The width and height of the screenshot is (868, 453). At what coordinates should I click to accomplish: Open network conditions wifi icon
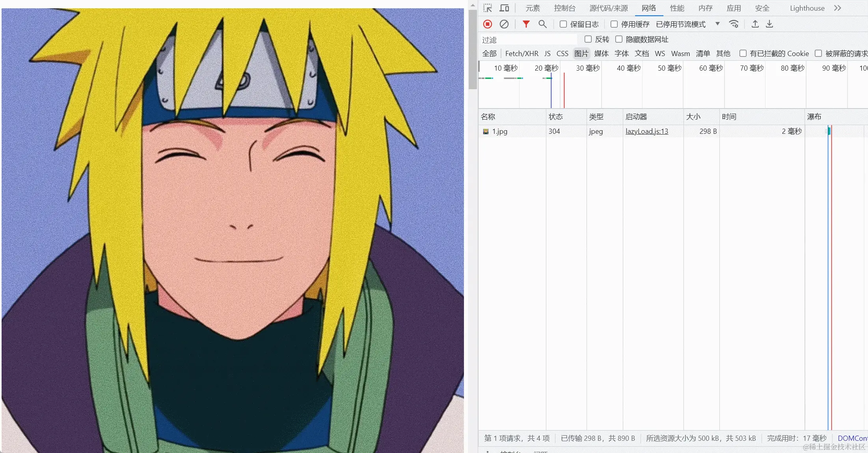734,24
